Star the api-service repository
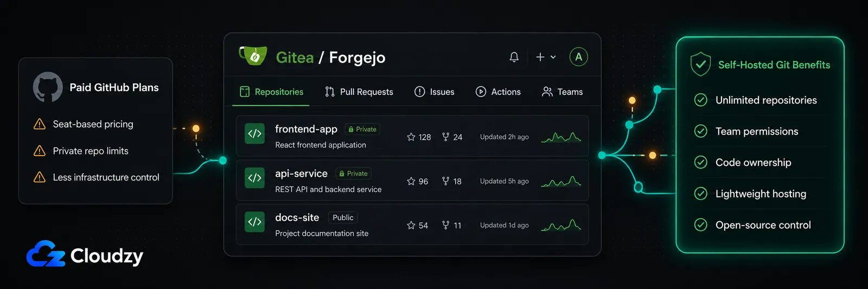868x289 pixels. point(411,181)
